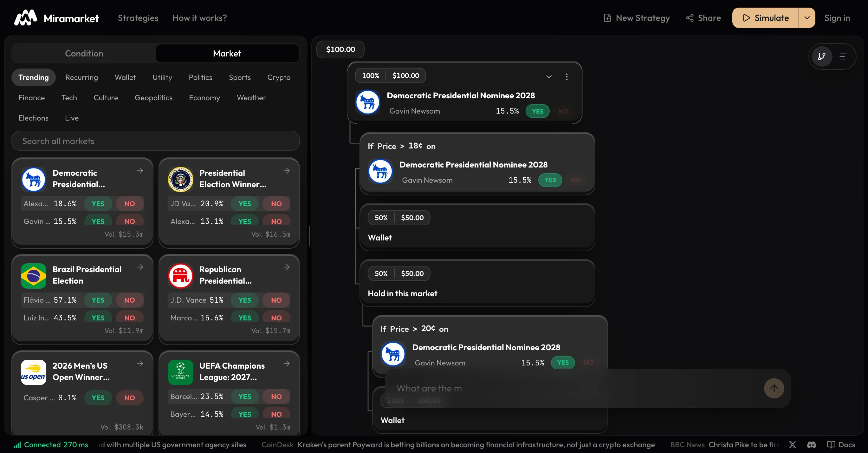Image resolution: width=868 pixels, height=453 pixels.
Task: Select the Trending category filter
Action: tap(33, 77)
